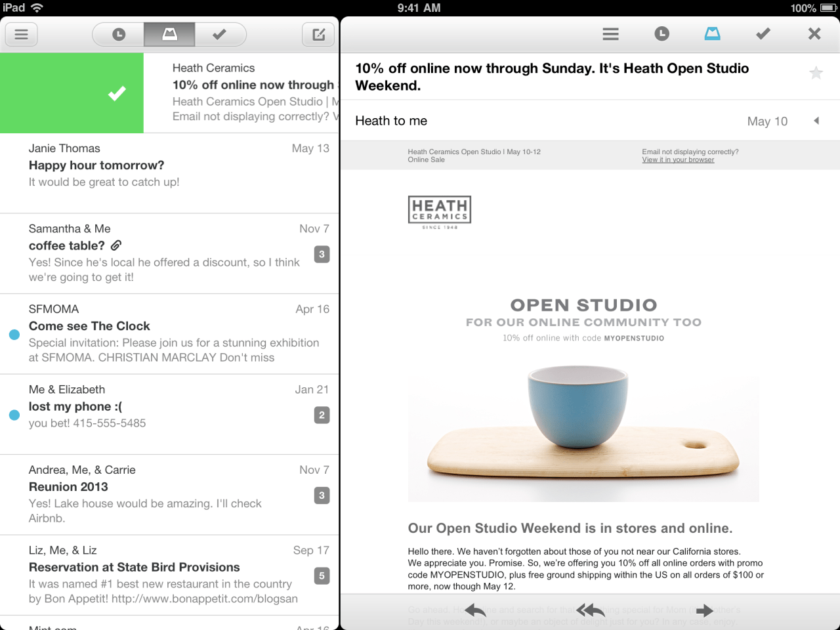Tap the 3 message count on Reunion 2013

coord(322,495)
